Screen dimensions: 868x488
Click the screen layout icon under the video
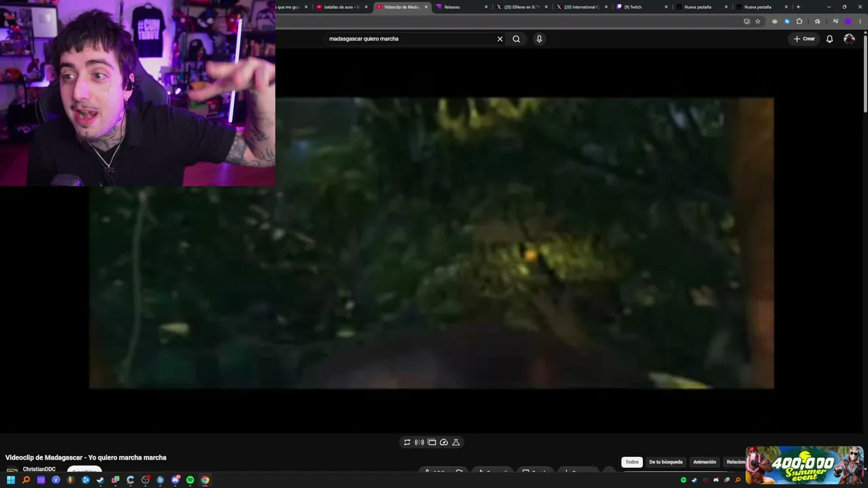coord(431,442)
